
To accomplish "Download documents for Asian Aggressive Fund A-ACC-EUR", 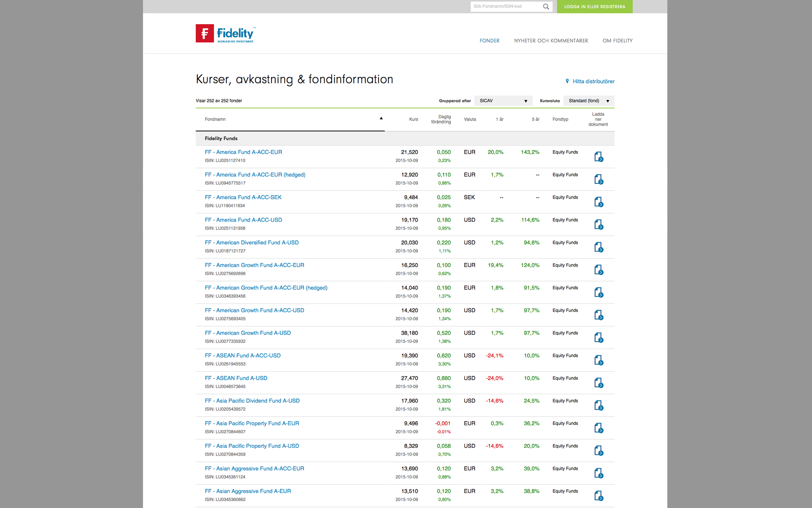I will 599,473.
